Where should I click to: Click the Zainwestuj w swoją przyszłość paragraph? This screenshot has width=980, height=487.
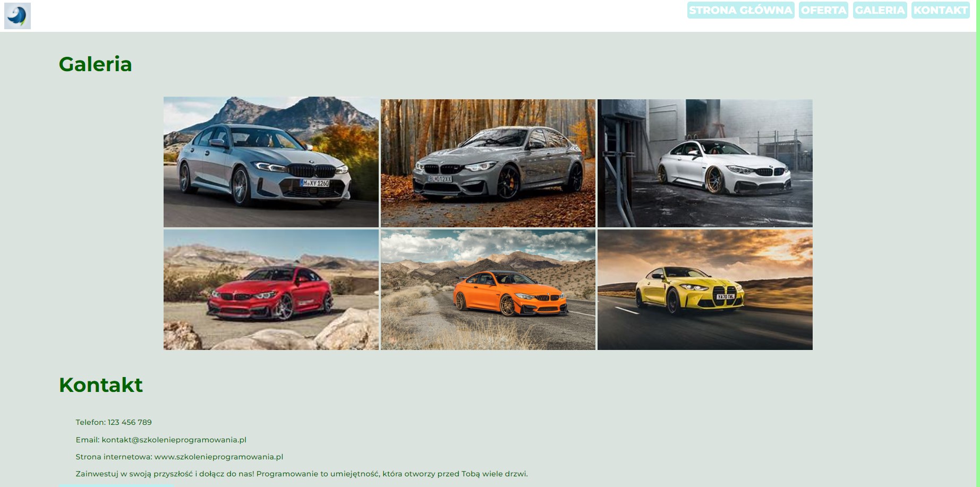coord(302,474)
